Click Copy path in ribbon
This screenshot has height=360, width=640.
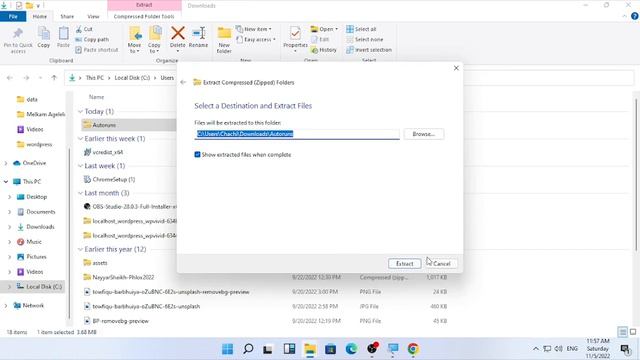pyautogui.click(x=92, y=40)
